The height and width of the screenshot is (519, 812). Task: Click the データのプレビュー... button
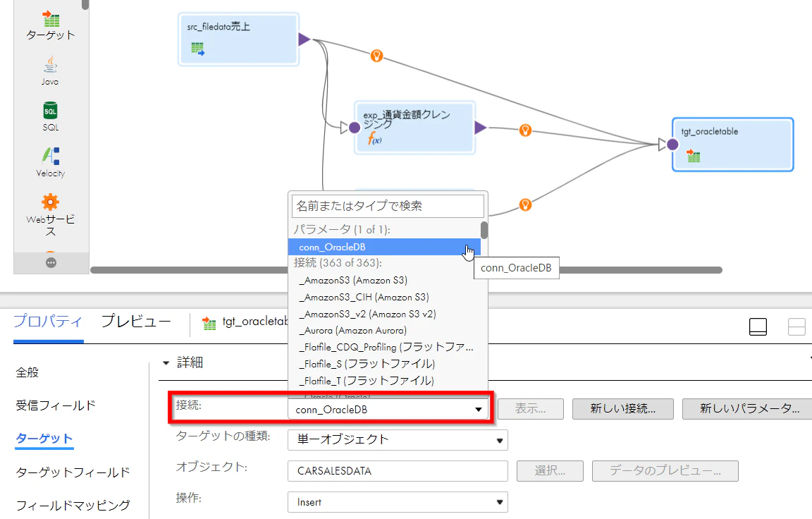pyautogui.click(x=665, y=471)
